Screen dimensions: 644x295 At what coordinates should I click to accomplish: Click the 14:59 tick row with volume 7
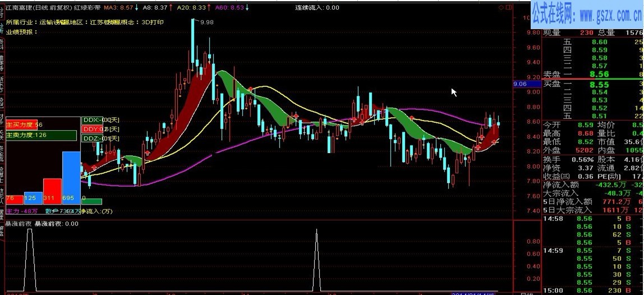[x=592, y=251]
